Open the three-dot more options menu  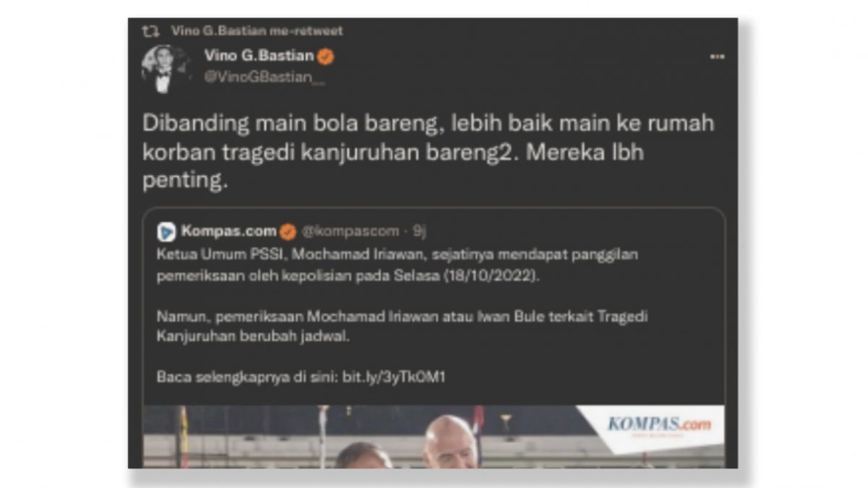point(716,56)
